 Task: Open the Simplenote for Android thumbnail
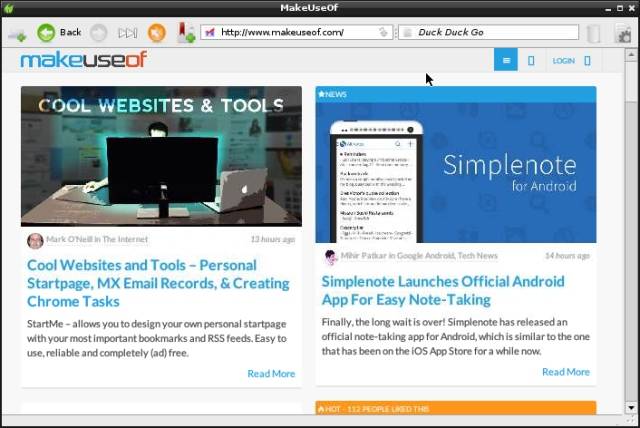click(x=456, y=173)
